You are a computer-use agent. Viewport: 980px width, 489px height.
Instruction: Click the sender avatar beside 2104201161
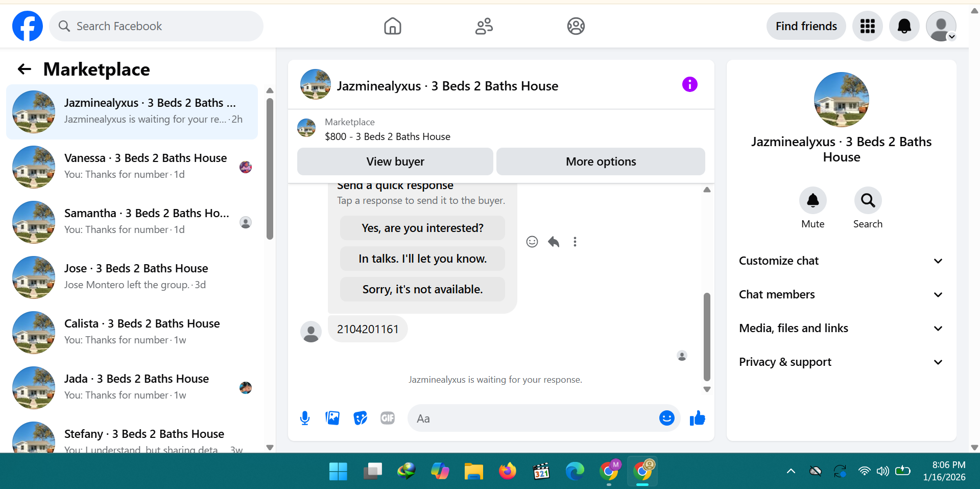311,332
